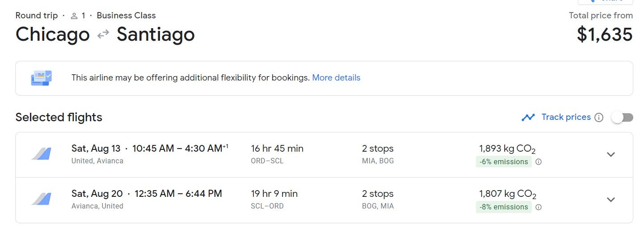Click the airline logo for the Aug 20 flight

(42, 199)
